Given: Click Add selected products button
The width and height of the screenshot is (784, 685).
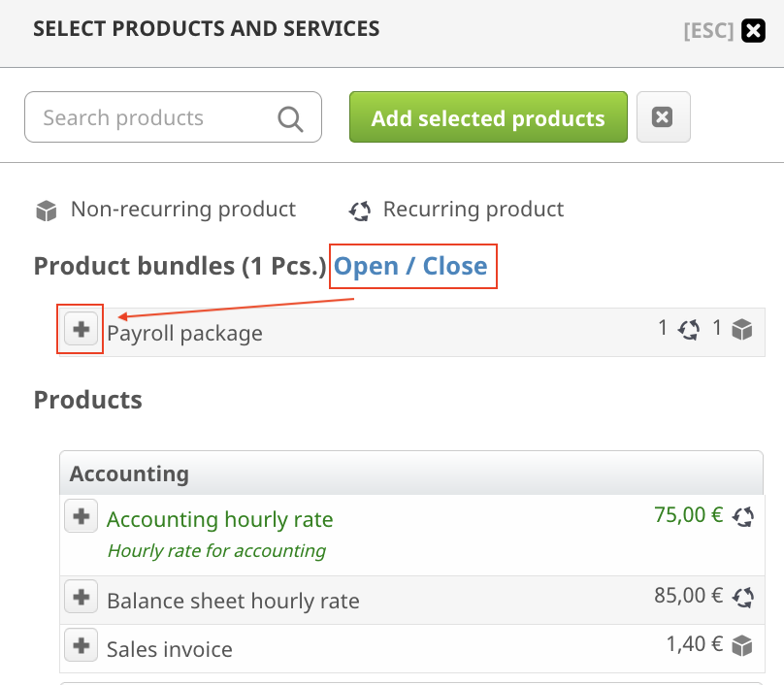Looking at the screenshot, I should pos(488,117).
